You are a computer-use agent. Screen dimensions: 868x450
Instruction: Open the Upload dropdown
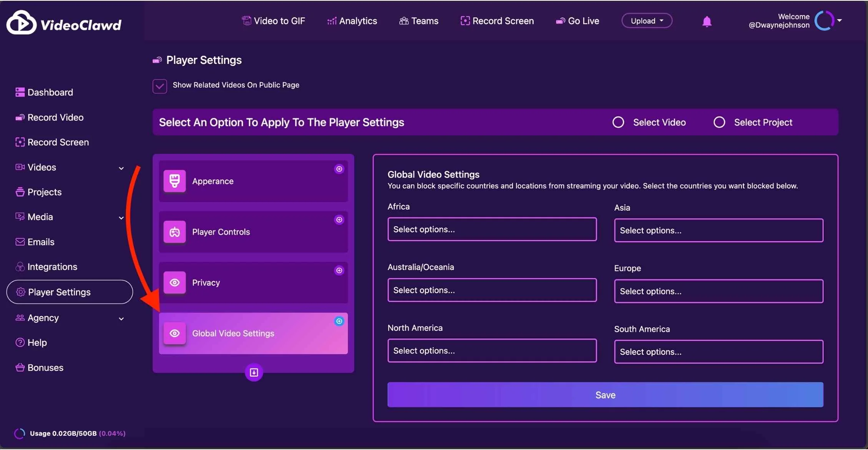pyautogui.click(x=647, y=21)
